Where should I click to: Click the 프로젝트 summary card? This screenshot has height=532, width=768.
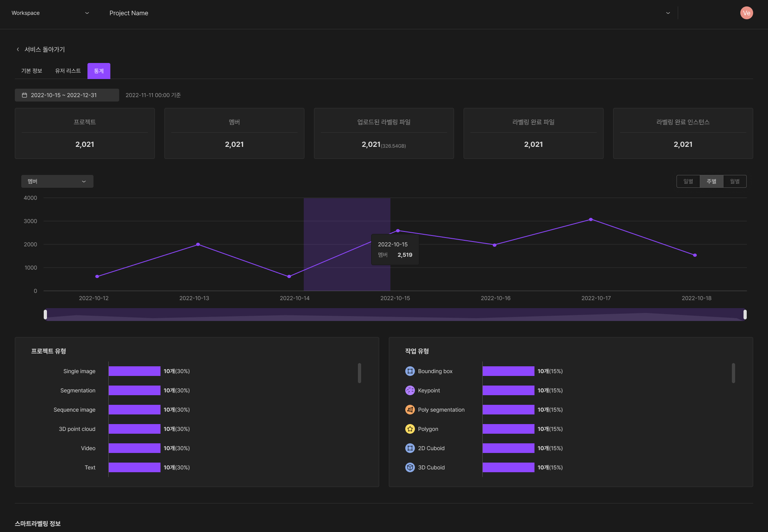(x=85, y=133)
